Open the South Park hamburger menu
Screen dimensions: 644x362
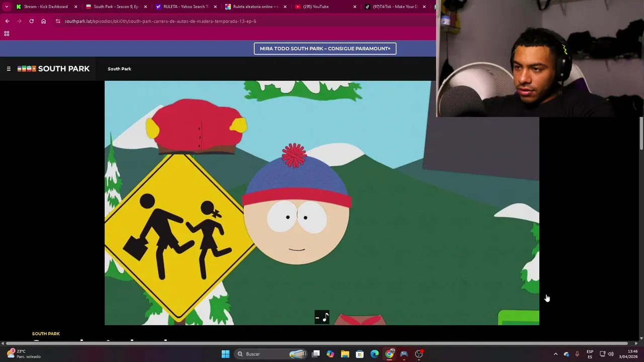click(9, 69)
